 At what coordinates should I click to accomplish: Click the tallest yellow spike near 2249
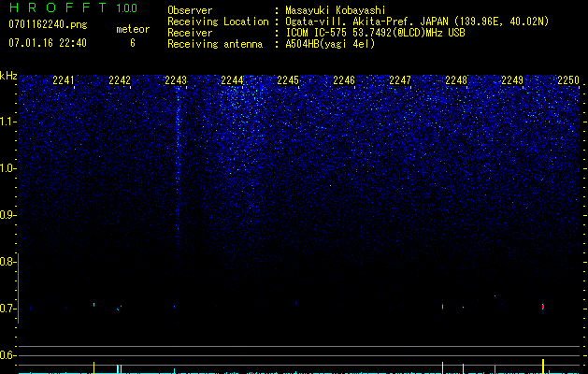[543, 367]
